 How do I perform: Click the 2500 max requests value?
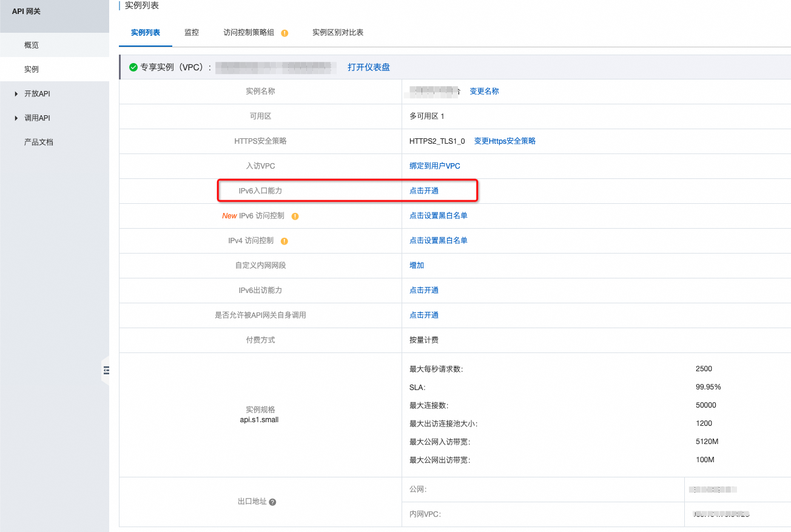click(x=704, y=369)
